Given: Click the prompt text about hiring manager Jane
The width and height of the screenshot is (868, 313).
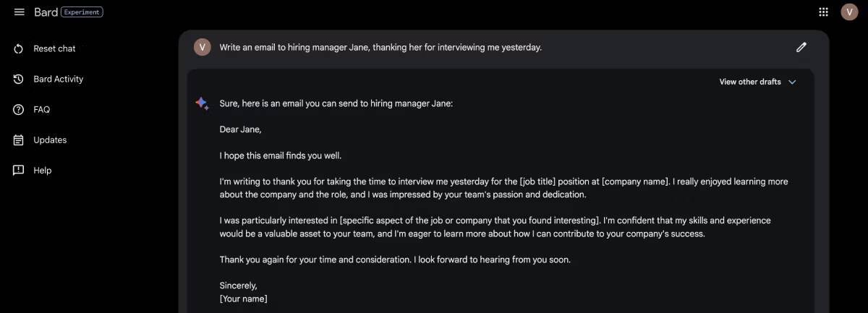Looking at the screenshot, I should point(380,48).
